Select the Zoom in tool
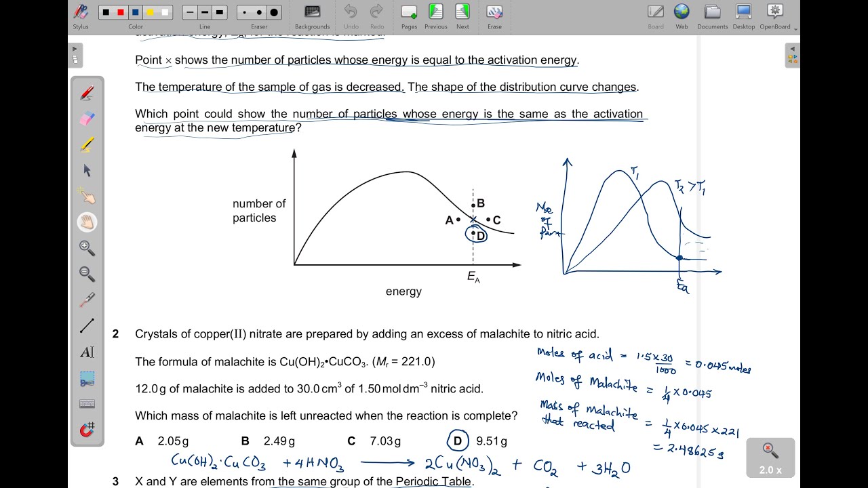 coord(87,247)
